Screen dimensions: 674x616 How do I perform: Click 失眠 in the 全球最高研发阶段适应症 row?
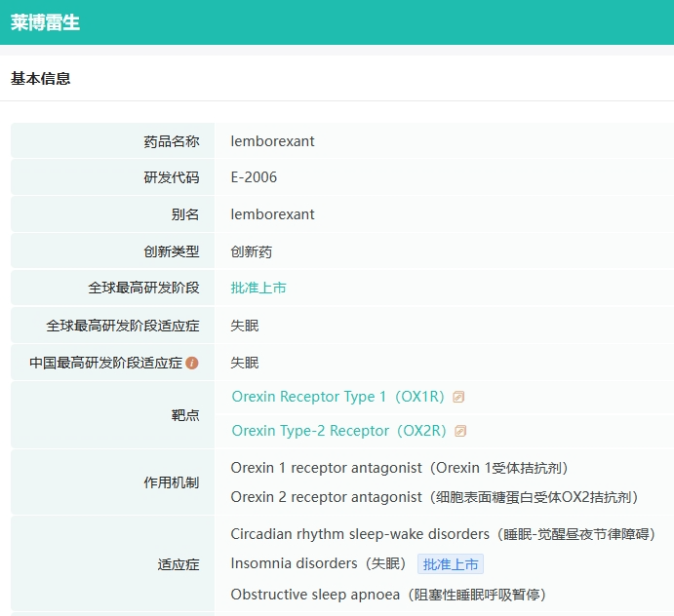pyautogui.click(x=245, y=326)
